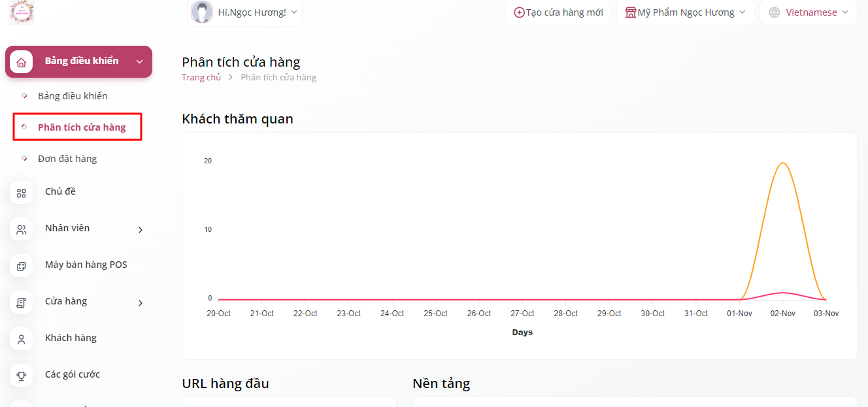Click the Cửa hàng sidebar icon
Screen dimensions: 868x407
click(22, 302)
